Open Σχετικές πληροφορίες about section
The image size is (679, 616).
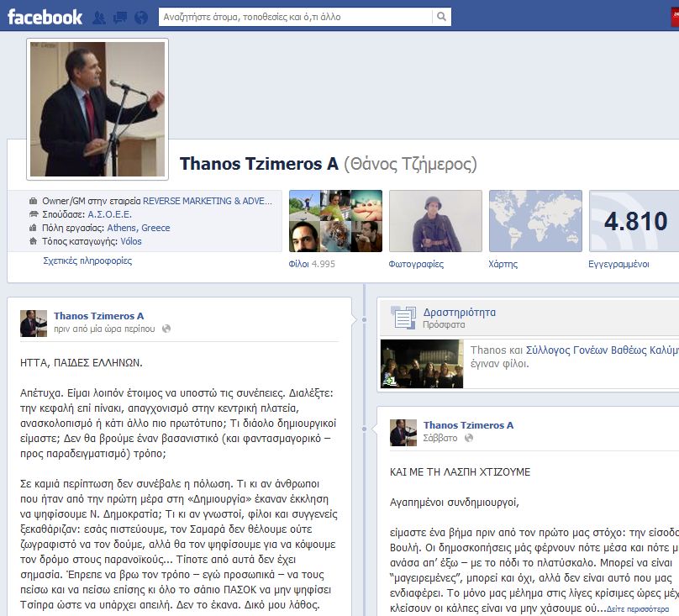[87, 261]
